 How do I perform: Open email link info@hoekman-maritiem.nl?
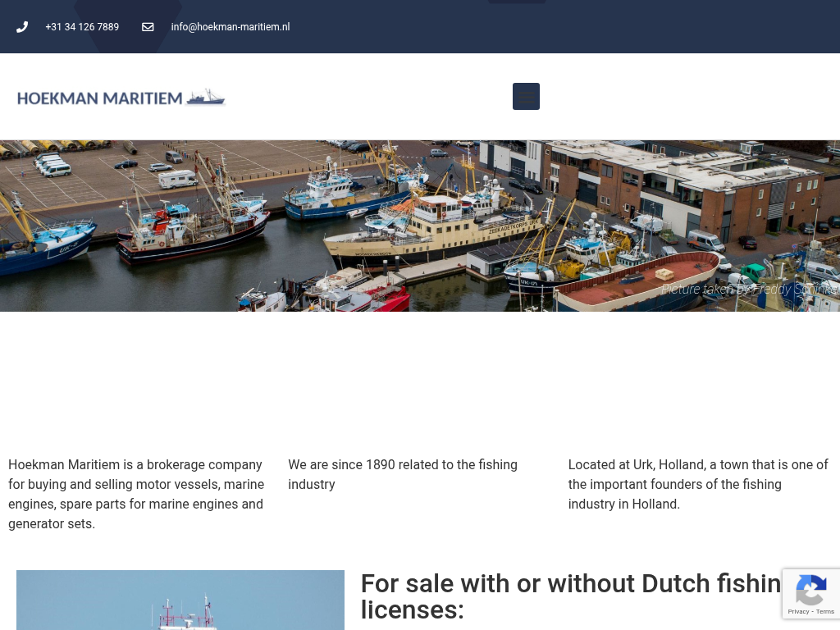[231, 27]
